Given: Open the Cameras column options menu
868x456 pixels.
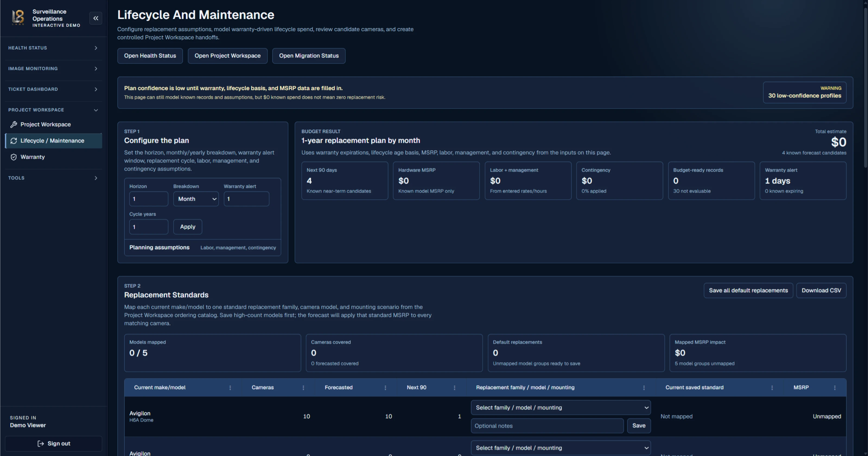Looking at the screenshot, I should point(303,388).
